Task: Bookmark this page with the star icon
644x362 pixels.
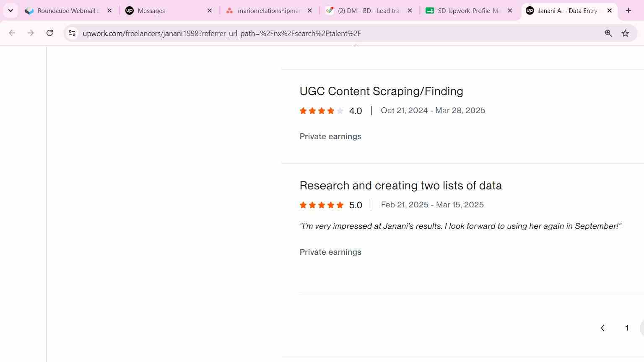Action: 625,33
